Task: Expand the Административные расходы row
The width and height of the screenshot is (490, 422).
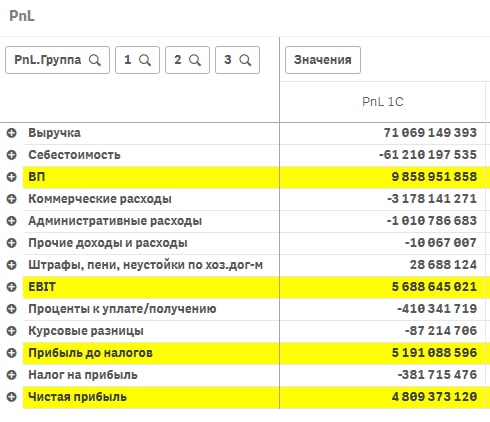Action: pos(12,221)
